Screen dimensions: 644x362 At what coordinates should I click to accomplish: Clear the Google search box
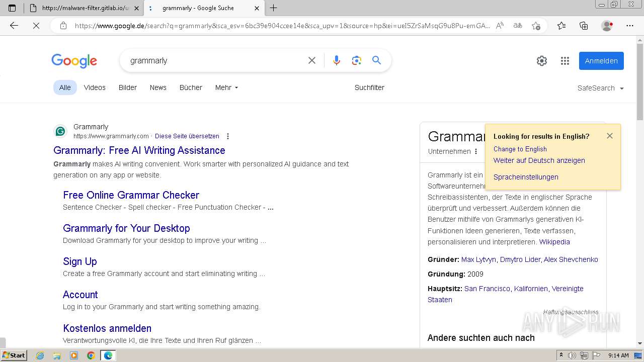click(312, 60)
